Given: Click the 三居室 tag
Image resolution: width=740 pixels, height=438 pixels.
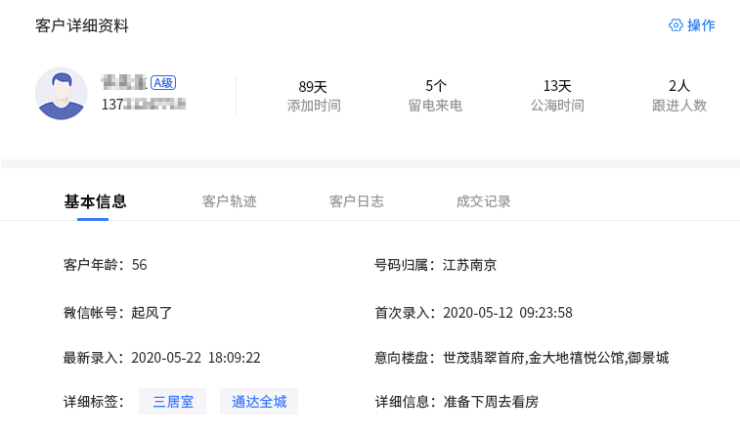Looking at the screenshot, I should click(172, 402).
